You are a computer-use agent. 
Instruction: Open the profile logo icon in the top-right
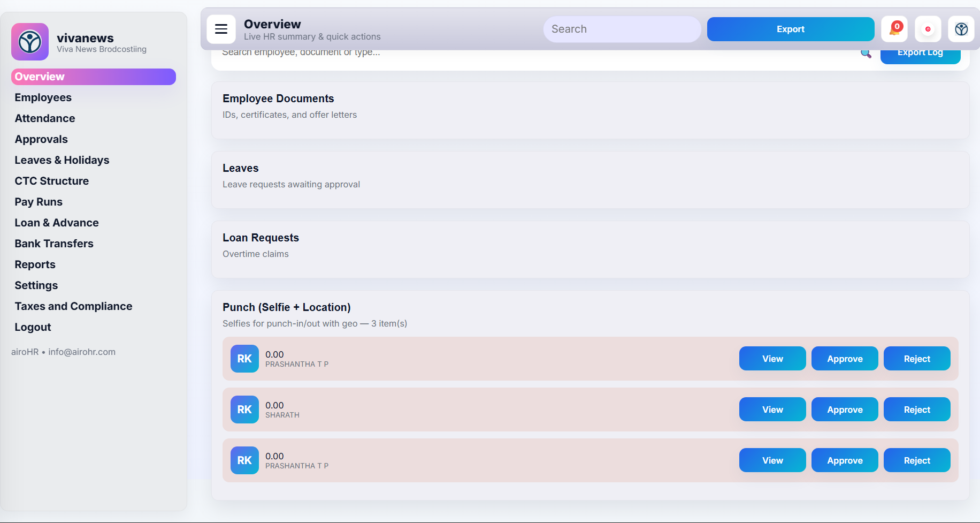pyautogui.click(x=961, y=29)
